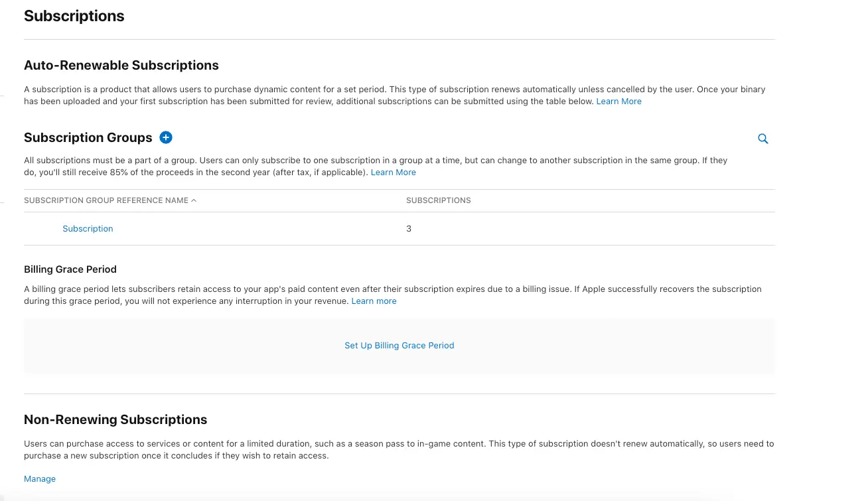This screenshot has width=868, height=501.
Task: Click the Auto-Renewable Subscriptions heading
Action: tap(121, 65)
